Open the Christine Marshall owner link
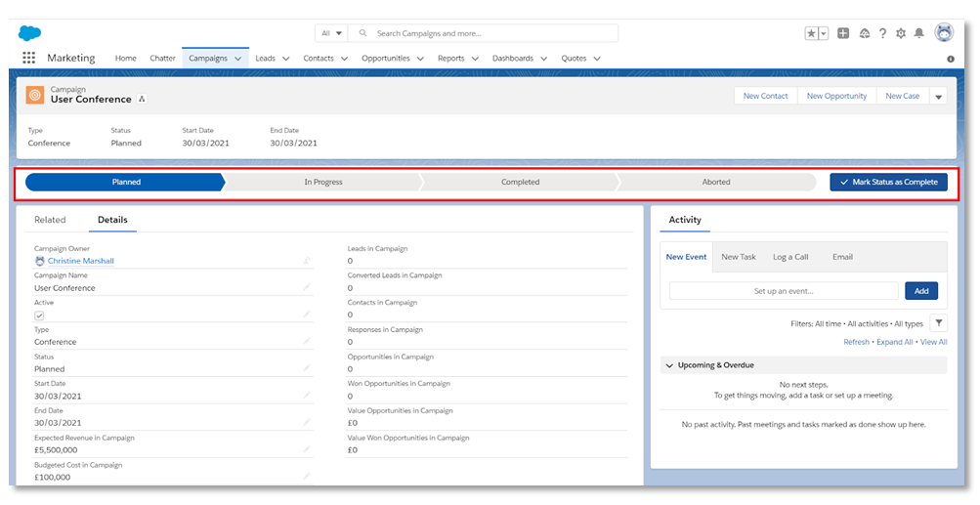Image resolution: width=980 pixels, height=505 pixels. pos(81,261)
